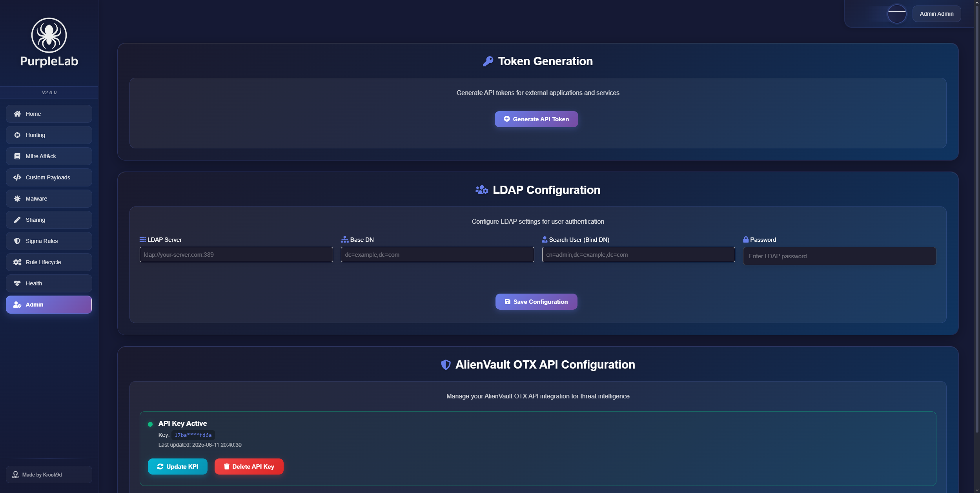Click the API Key Active label
The width and height of the screenshot is (980, 493).
click(182, 424)
